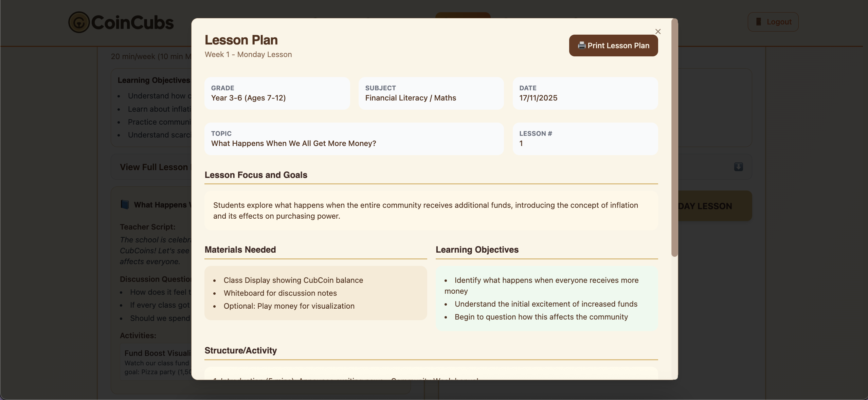Click the CoinCubs brand name text
868x400 pixels.
[132, 23]
